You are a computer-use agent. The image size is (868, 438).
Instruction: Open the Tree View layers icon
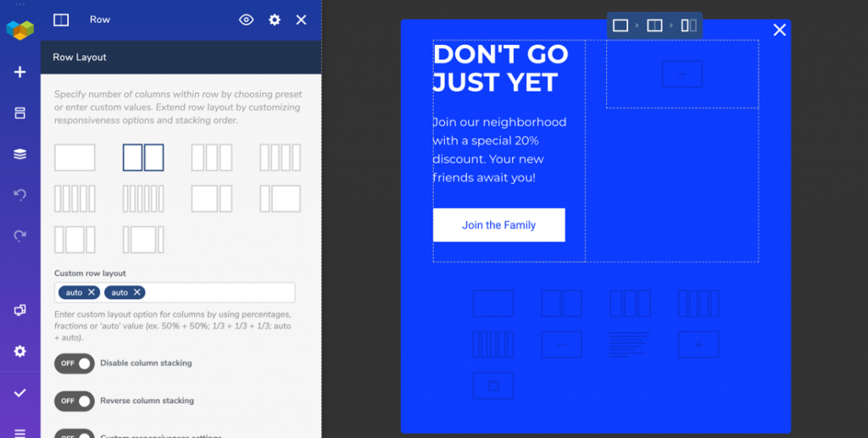pos(20,153)
